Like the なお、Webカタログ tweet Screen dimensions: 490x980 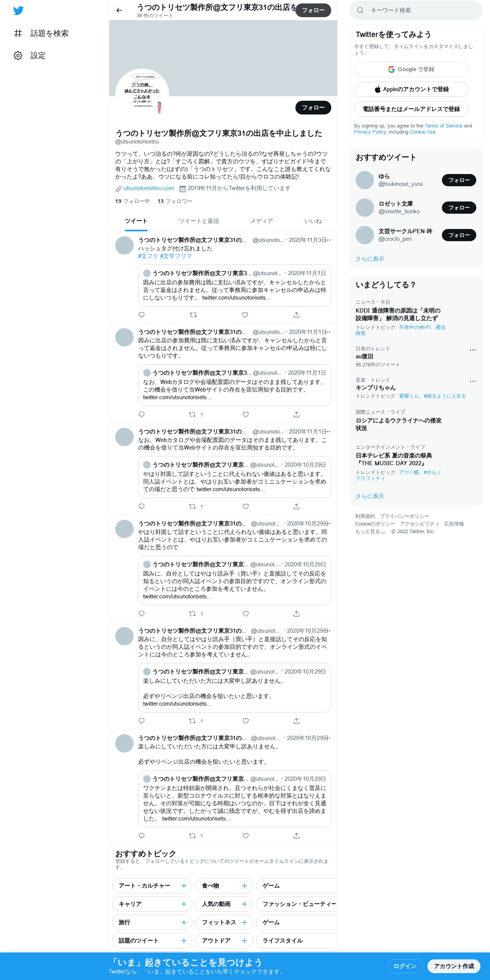click(x=246, y=506)
